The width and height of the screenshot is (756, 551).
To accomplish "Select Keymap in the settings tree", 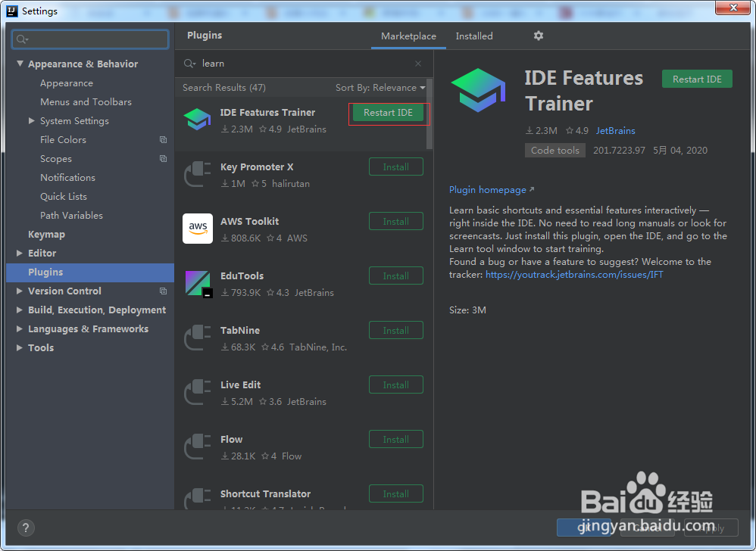I will (46, 234).
